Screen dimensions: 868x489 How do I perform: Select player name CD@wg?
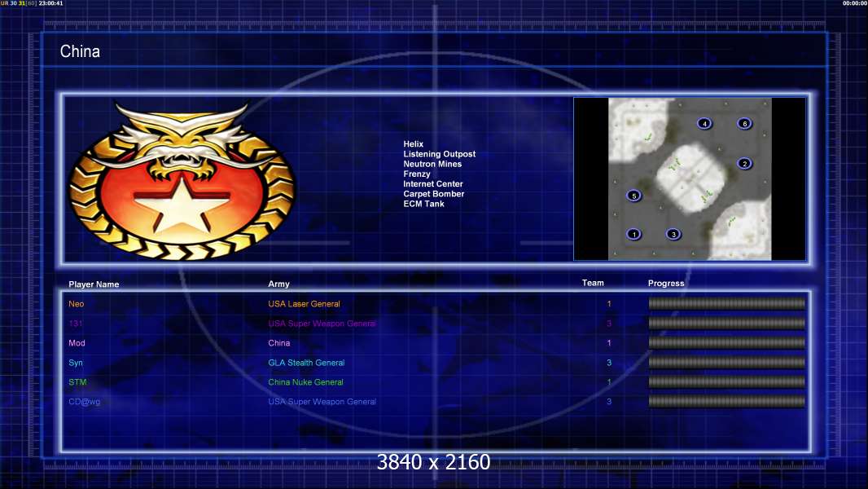[84, 402]
